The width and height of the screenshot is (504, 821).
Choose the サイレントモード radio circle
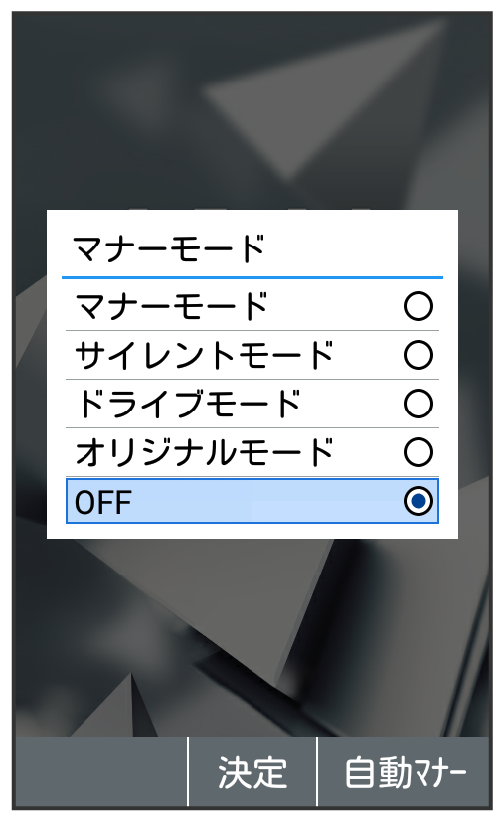(x=419, y=355)
